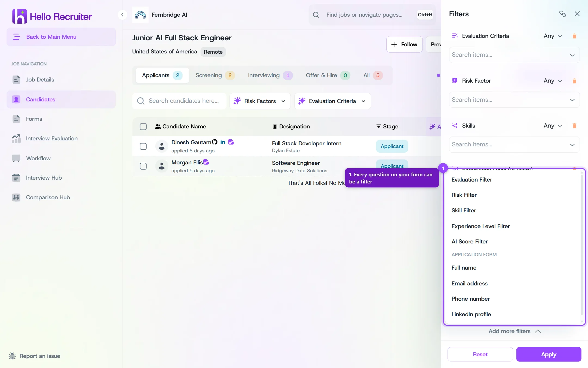Close the Filters panel
The width and height of the screenshot is (588, 368).
pyautogui.click(x=577, y=14)
